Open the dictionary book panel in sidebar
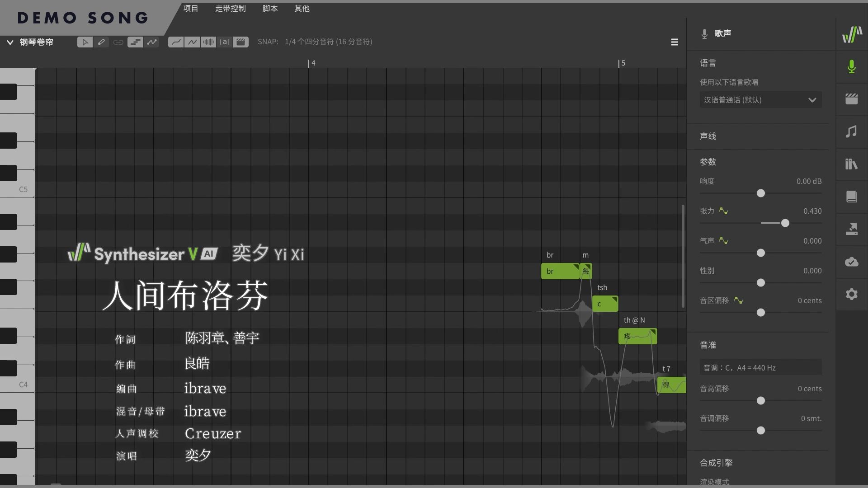This screenshot has width=868, height=488. (852, 197)
